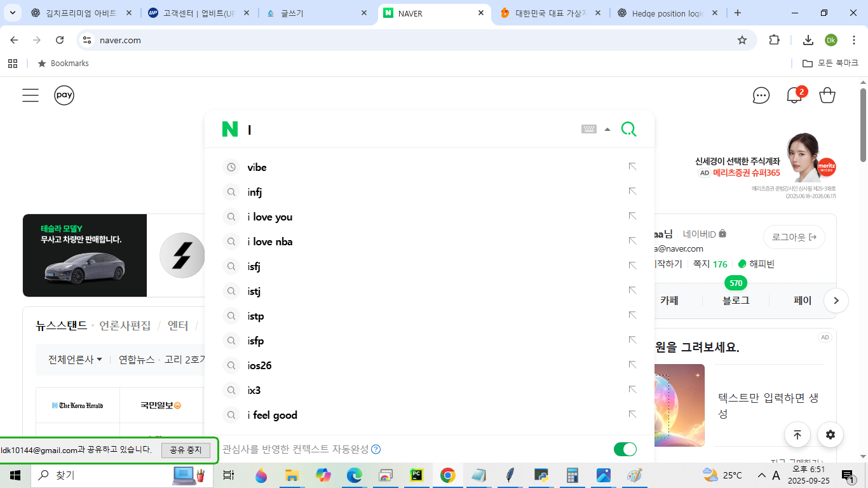Screen dimensions: 868x488
Task: Open the 쪽지 176 link
Action: coord(710,264)
